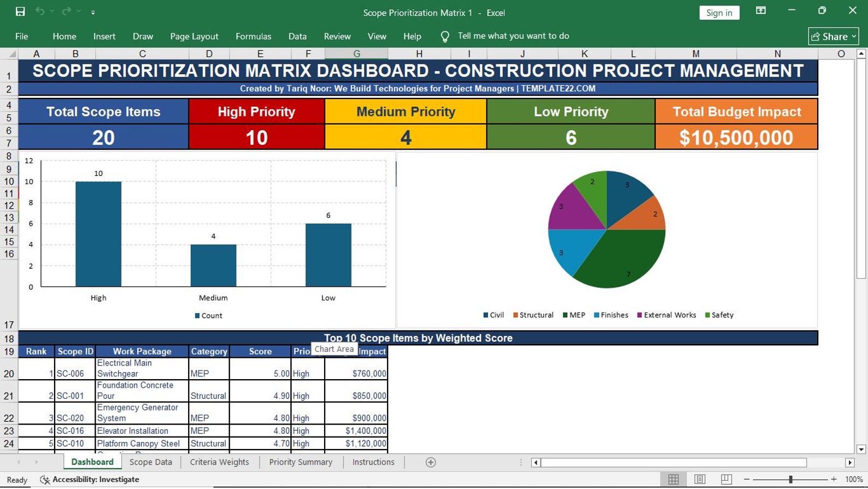Select row 20 header
Image resolution: width=868 pixels, height=489 pixels.
point(9,369)
